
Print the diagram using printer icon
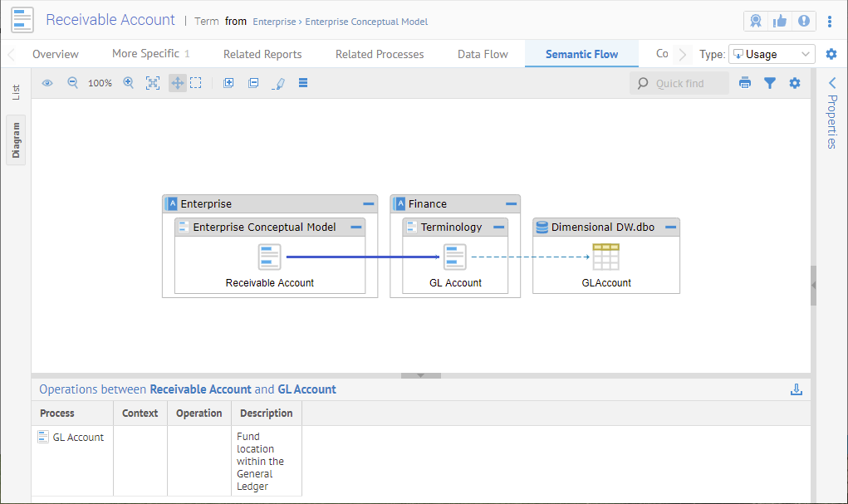click(x=745, y=83)
